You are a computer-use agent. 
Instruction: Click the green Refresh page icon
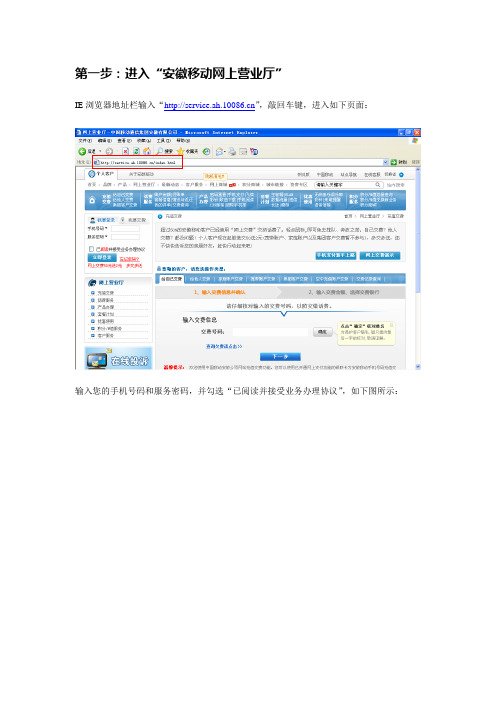pyautogui.click(x=136, y=152)
